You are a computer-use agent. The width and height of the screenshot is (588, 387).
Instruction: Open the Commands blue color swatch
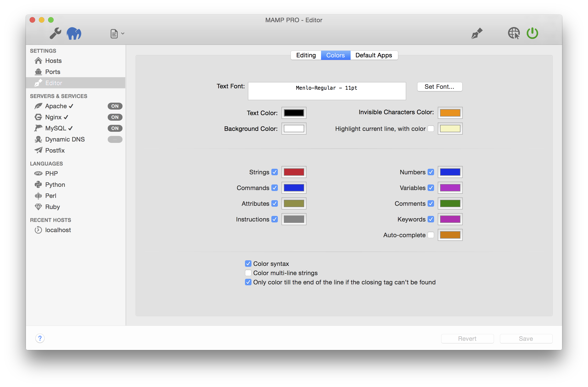tap(294, 188)
